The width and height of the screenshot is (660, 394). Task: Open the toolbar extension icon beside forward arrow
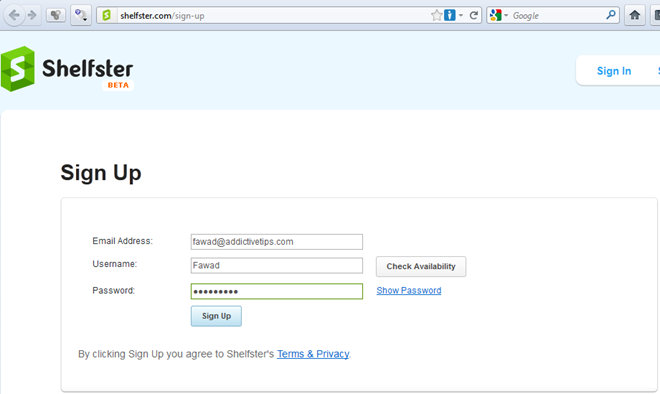point(56,16)
